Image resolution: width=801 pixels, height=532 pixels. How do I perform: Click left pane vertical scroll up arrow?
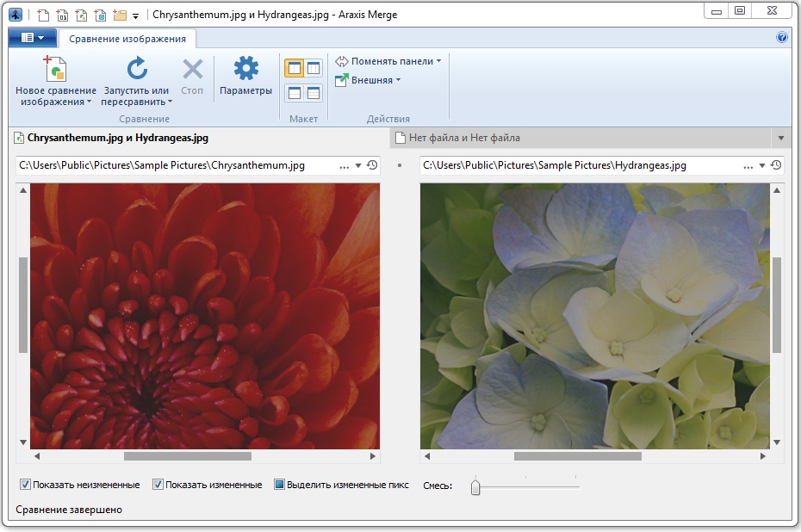23,190
